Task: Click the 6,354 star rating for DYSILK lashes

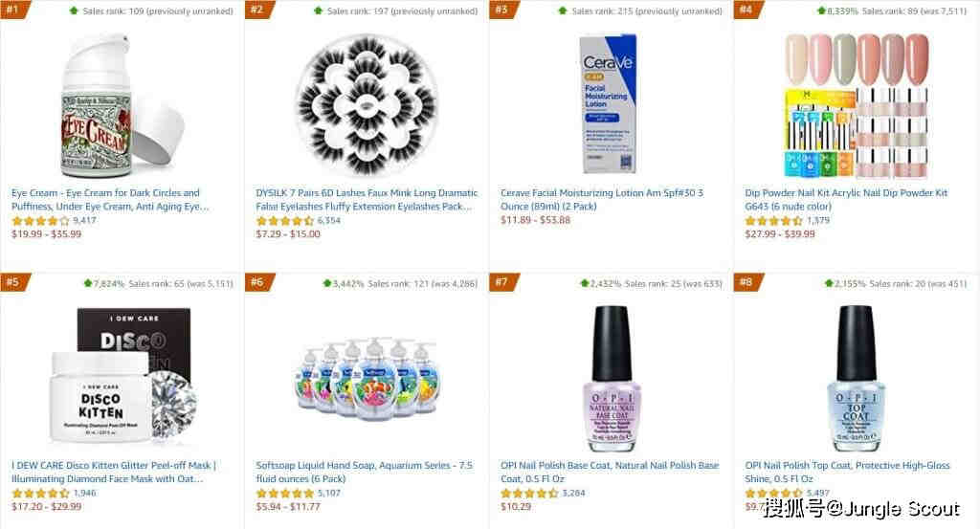Action: pos(299,220)
